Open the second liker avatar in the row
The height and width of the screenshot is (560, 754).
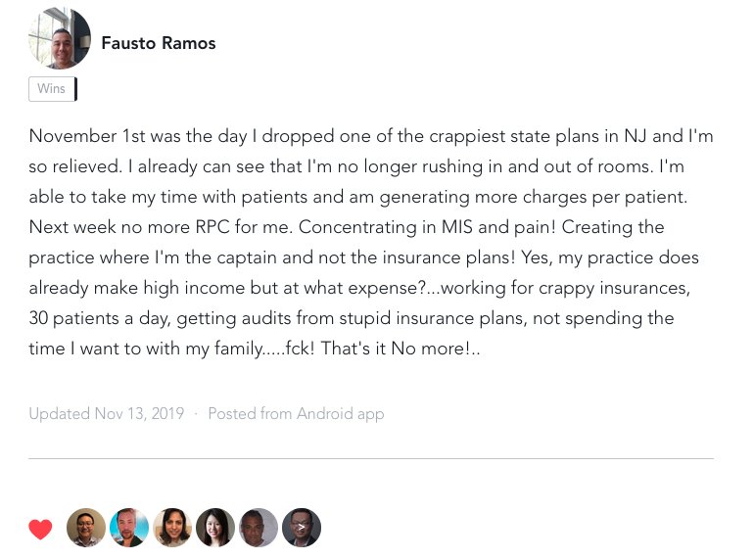coord(129,528)
